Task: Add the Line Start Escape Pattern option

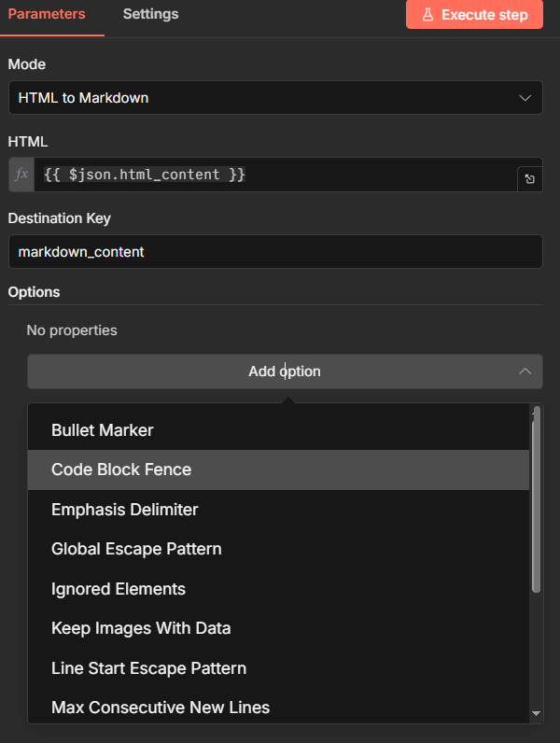Action: coord(149,668)
